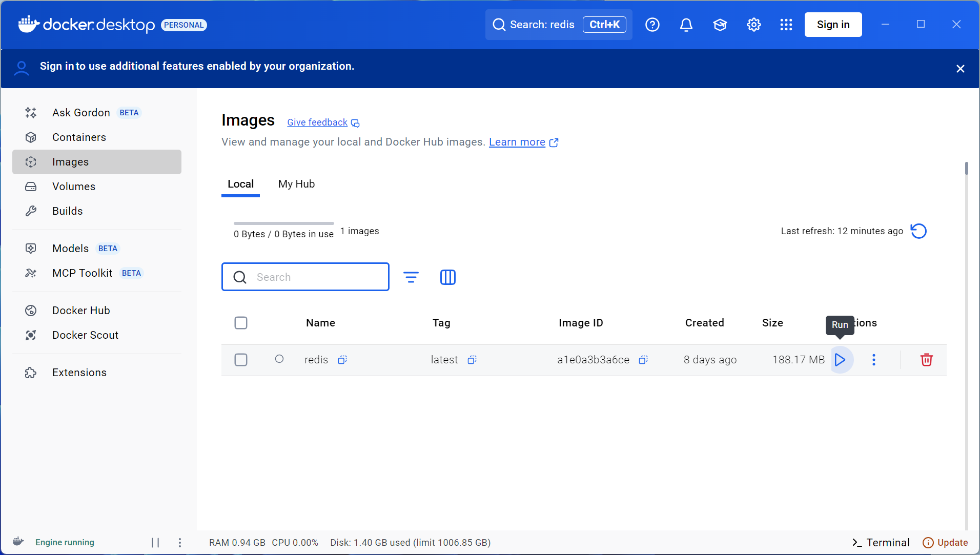Run the redis image
The height and width of the screenshot is (555, 980).
pos(840,360)
